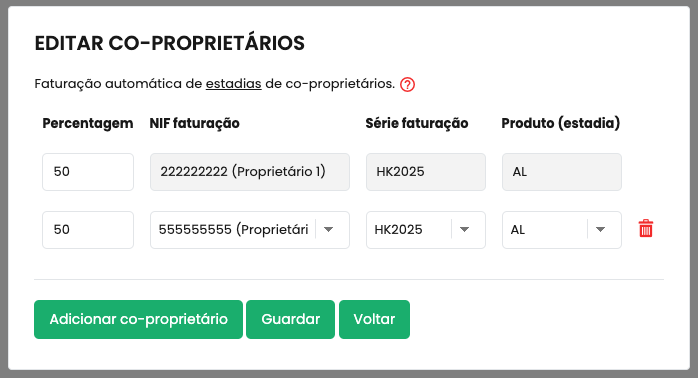Save changes with the Guardar button
698x378 pixels.
pos(290,319)
